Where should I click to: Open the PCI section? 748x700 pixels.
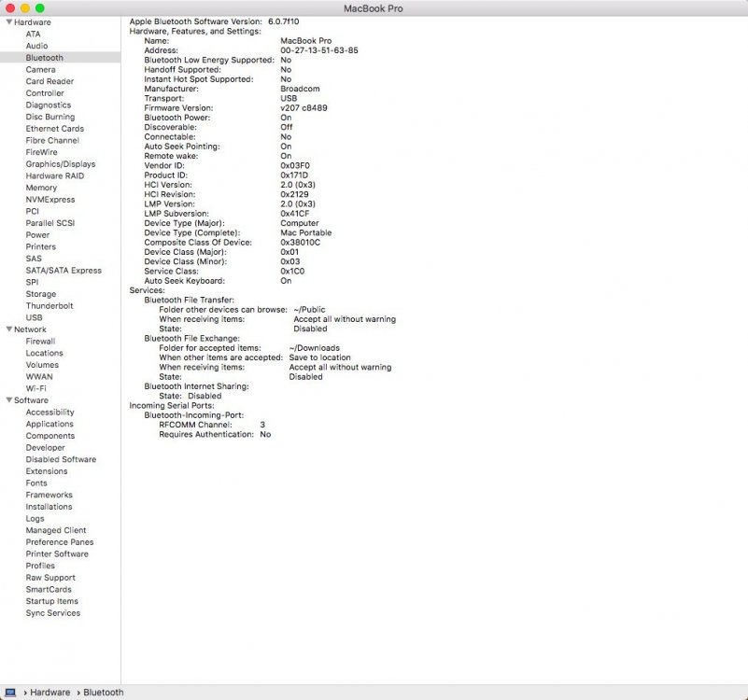tap(33, 211)
